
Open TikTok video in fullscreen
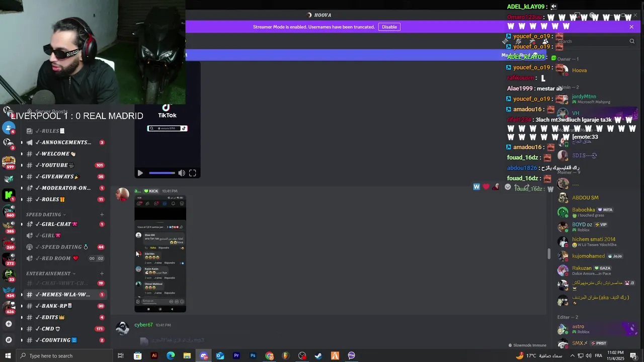coord(193,173)
